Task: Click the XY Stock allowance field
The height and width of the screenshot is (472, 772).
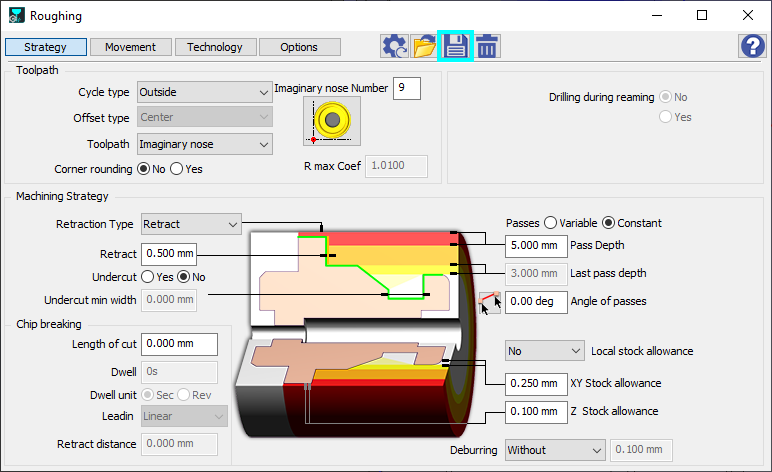Action: (x=535, y=383)
